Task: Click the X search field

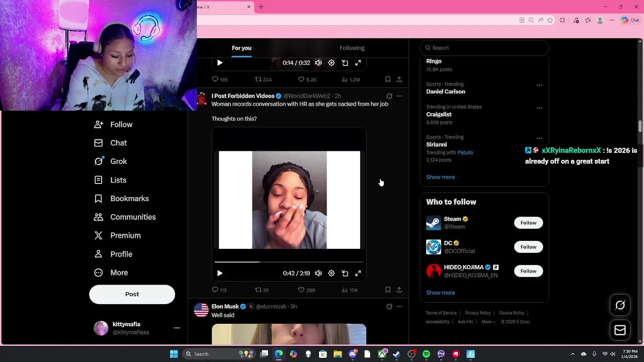Action: click(x=485, y=48)
